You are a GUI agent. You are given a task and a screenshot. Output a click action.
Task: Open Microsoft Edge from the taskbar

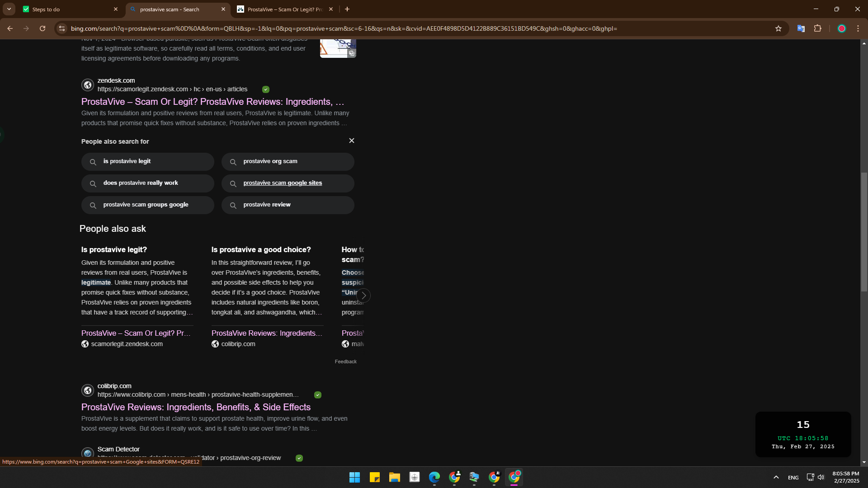click(x=434, y=477)
